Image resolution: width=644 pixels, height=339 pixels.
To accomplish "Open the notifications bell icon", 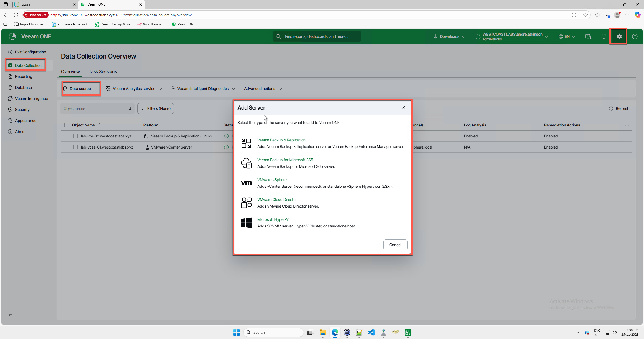I will click(x=604, y=36).
